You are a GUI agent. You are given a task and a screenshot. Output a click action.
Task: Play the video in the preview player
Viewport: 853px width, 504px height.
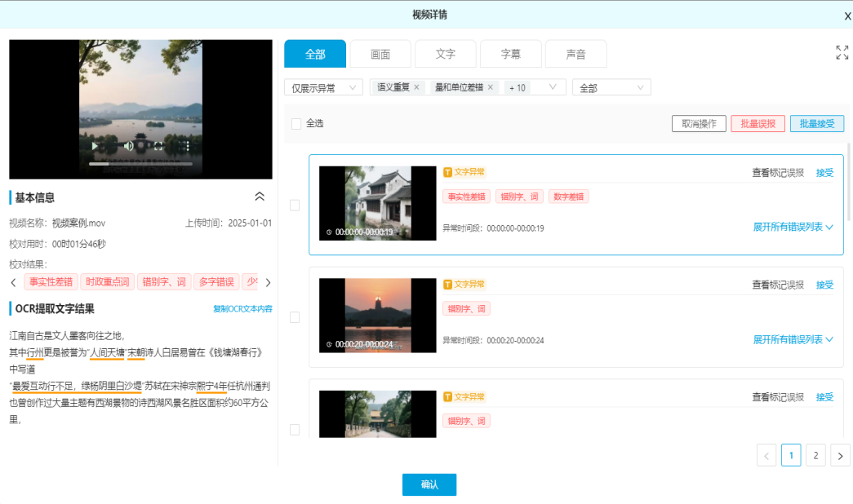point(96,147)
